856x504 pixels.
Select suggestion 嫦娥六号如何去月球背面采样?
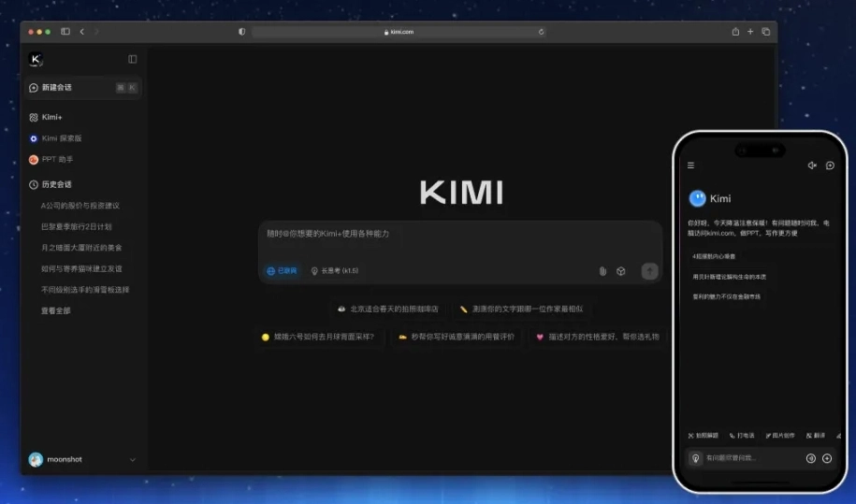318,337
